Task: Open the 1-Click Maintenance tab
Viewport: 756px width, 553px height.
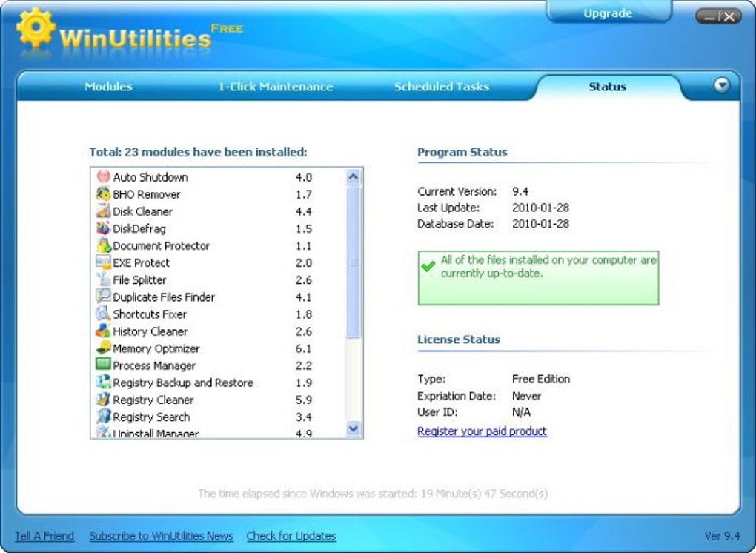Action: tap(275, 87)
